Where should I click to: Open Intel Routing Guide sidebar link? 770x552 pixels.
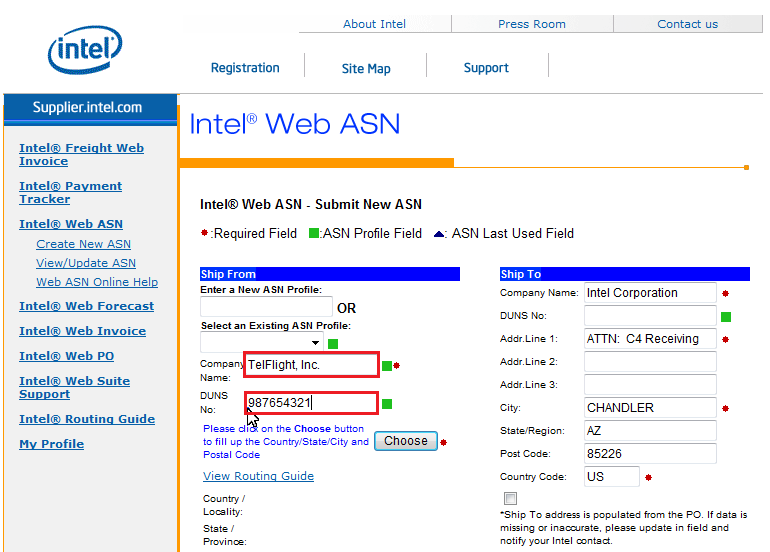coord(87,419)
